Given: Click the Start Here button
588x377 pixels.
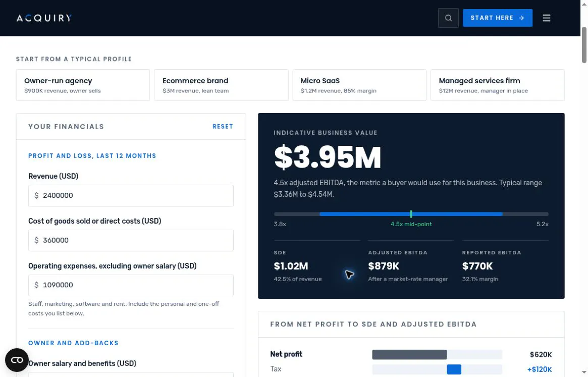Looking at the screenshot, I should (497, 18).
